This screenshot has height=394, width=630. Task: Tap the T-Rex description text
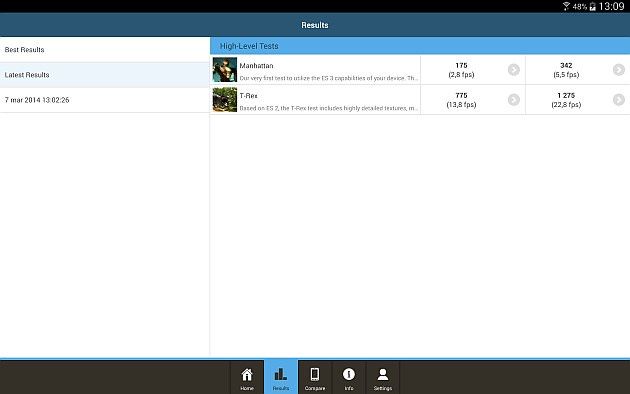329,108
